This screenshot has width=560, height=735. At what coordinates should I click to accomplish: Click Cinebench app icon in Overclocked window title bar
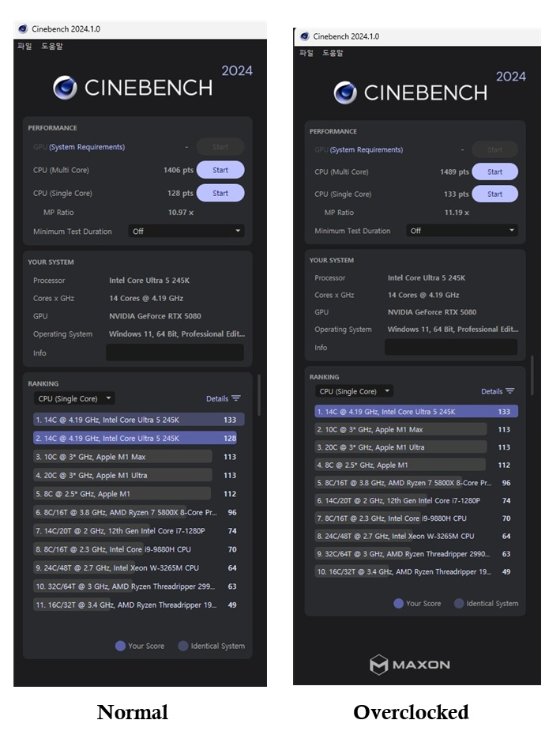coord(305,36)
